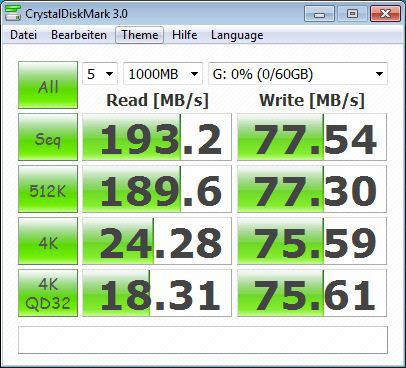Click the 4K QD32 write result 75.61
Viewport: 406px width, 368px height.
click(x=312, y=293)
